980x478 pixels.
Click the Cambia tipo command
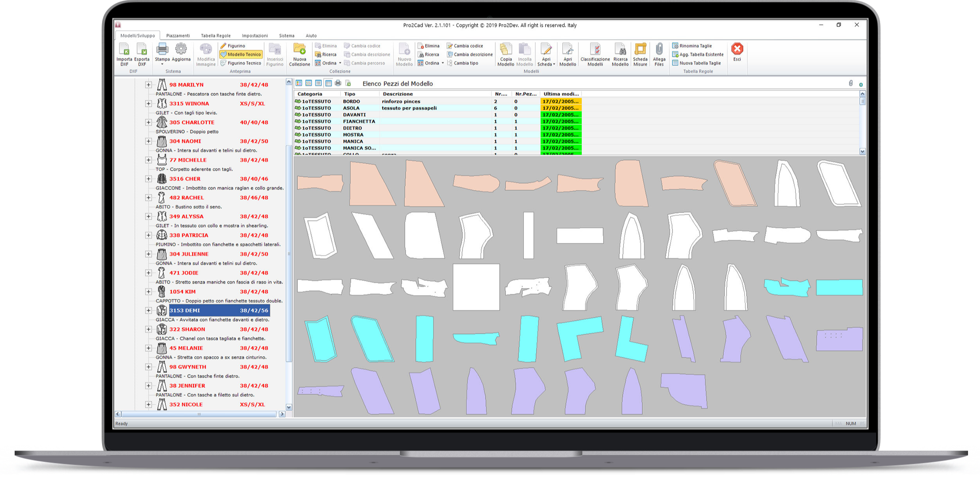[x=462, y=63]
